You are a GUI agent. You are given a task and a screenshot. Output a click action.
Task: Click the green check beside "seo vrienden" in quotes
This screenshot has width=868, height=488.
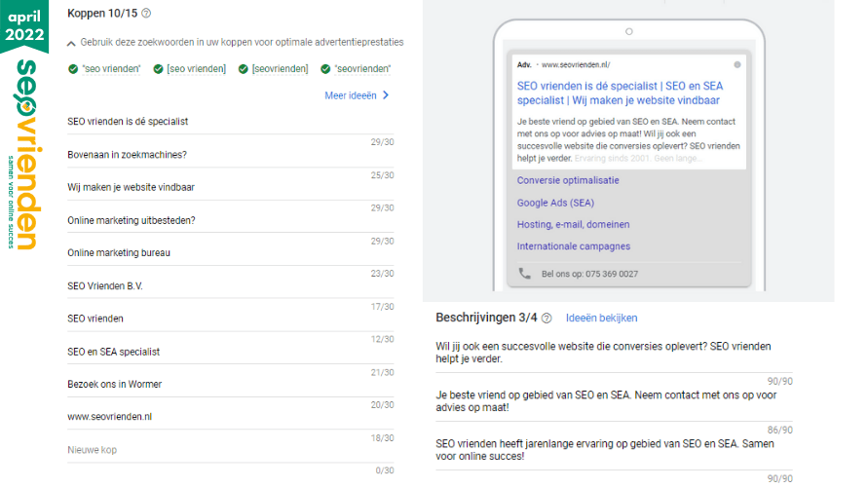point(73,69)
